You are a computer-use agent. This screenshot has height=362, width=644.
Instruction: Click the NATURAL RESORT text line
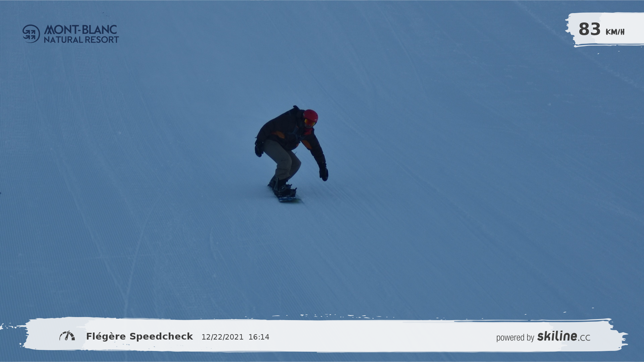coord(81,40)
